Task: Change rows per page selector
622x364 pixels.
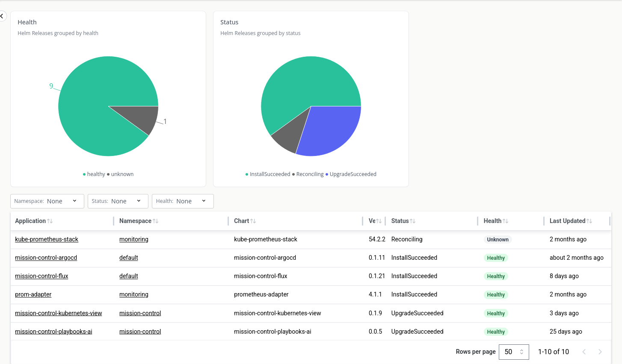Action: click(514, 352)
